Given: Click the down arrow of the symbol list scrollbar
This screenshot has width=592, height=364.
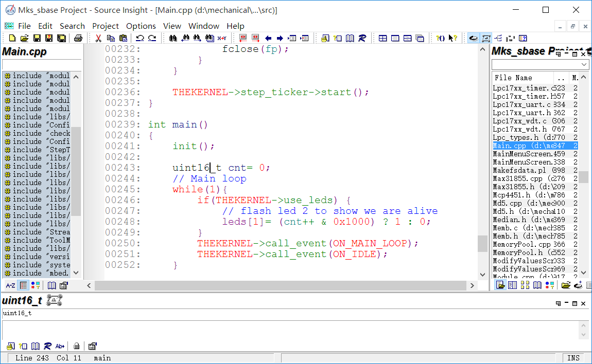Looking at the screenshot, I should (76, 272).
